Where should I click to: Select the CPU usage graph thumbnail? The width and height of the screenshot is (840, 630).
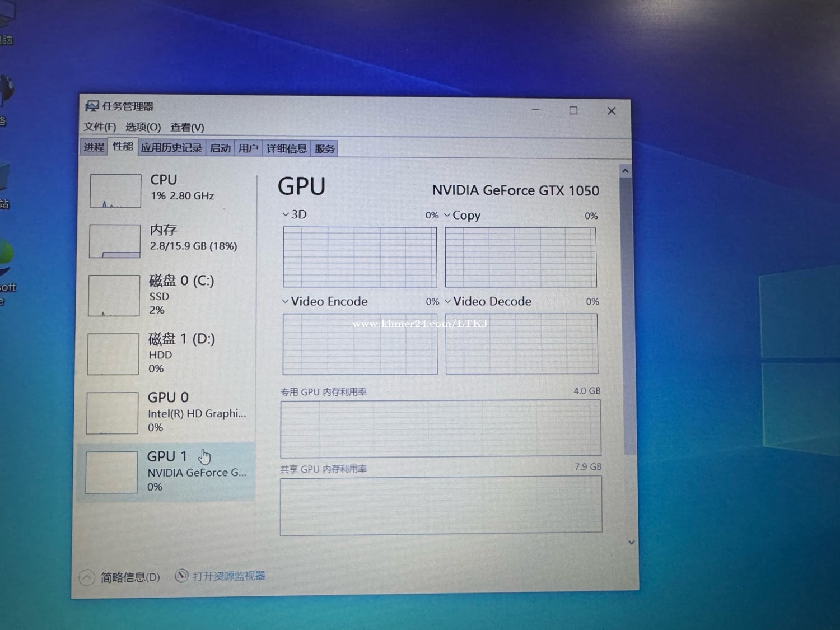click(x=115, y=191)
